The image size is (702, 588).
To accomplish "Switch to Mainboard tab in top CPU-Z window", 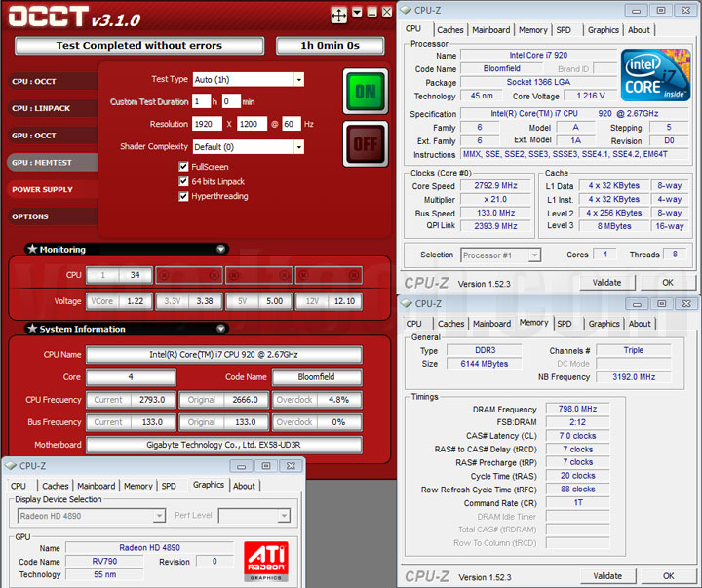I will pyautogui.click(x=490, y=30).
